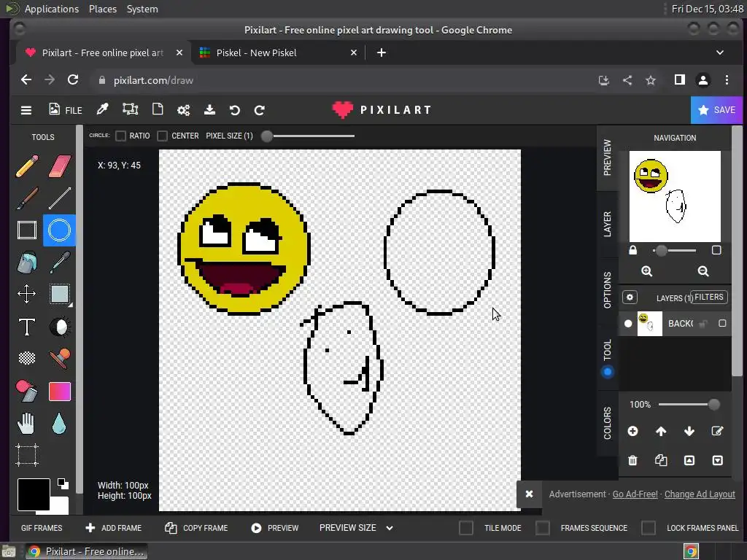The height and width of the screenshot is (560, 747).
Task: Open layer settings gear icon
Action: tap(630, 297)
